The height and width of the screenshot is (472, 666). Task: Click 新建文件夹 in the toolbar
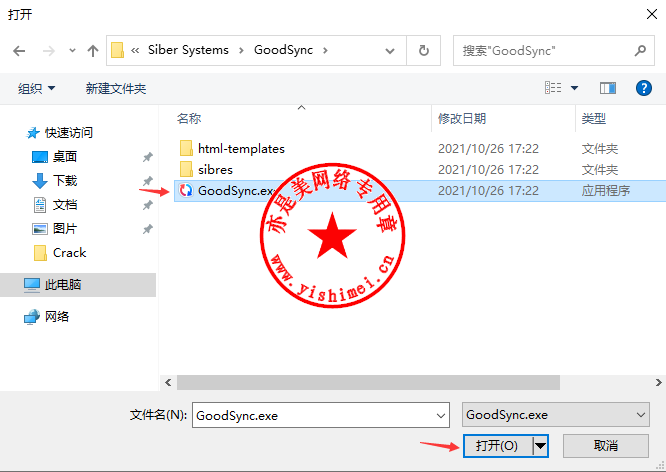coord(116,88)
